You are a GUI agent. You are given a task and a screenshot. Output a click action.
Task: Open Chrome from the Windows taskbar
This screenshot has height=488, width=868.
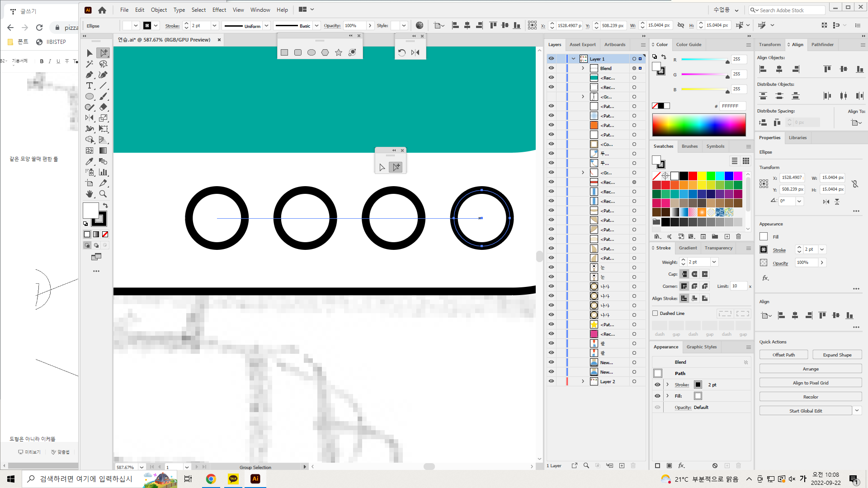[211, 479]
